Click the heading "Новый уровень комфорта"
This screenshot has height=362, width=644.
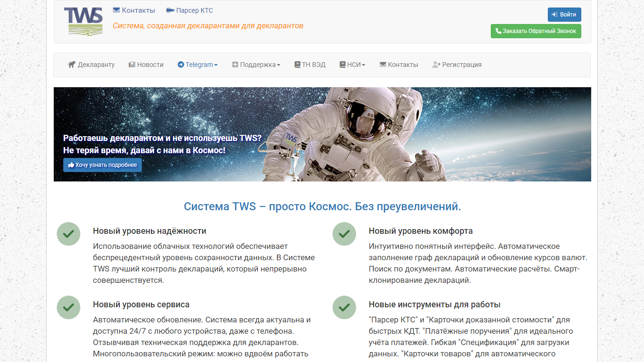421,231
